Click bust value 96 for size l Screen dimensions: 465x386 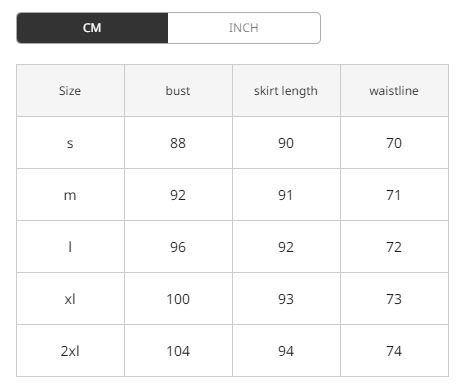coord(178,247)
